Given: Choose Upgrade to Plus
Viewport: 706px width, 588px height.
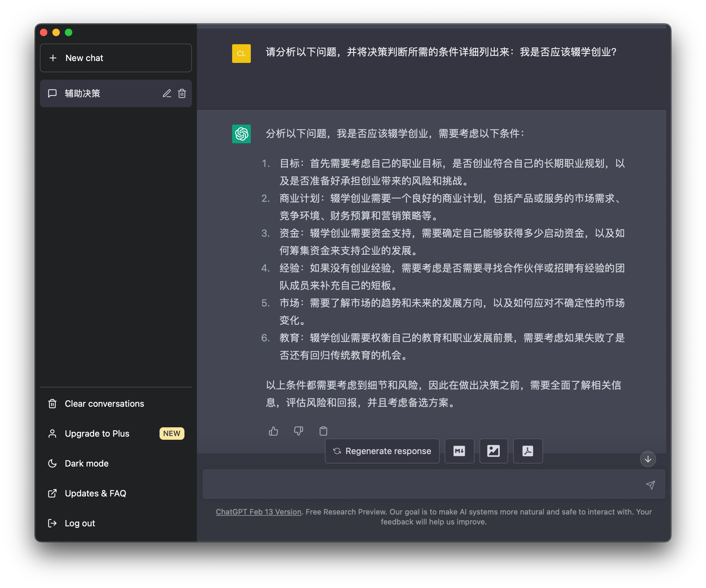Looking at the screenshot, I should pyautogui.click(x=97, y=434).
